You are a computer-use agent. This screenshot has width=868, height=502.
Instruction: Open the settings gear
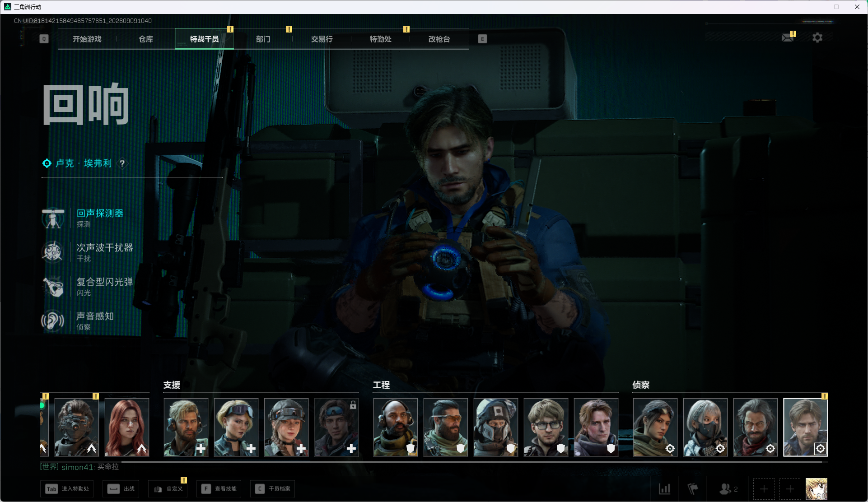coord(817,37)
